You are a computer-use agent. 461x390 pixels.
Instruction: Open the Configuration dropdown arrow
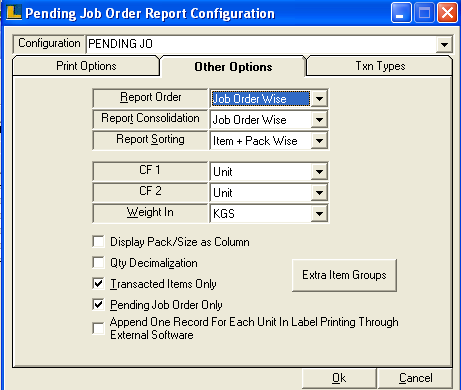[x=444, y=44]
